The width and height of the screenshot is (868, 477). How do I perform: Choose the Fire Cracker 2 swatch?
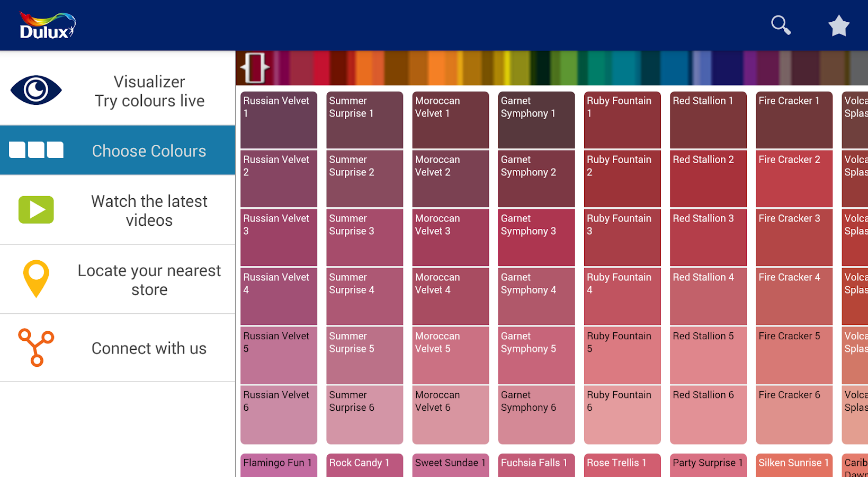pyautogui.click(x=793, y=179)
